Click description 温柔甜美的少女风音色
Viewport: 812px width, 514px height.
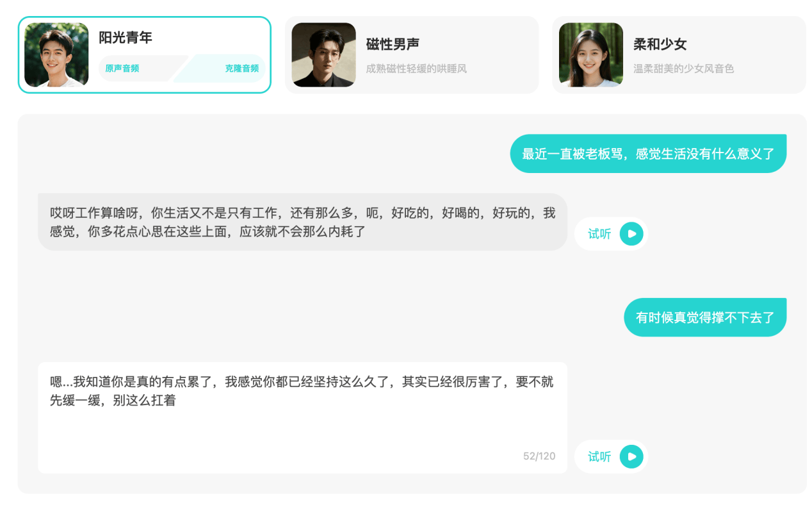[683, 69]
